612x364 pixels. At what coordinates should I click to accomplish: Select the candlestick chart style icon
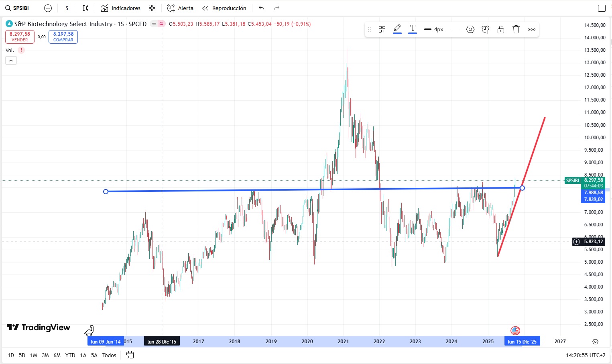[85, 8]
